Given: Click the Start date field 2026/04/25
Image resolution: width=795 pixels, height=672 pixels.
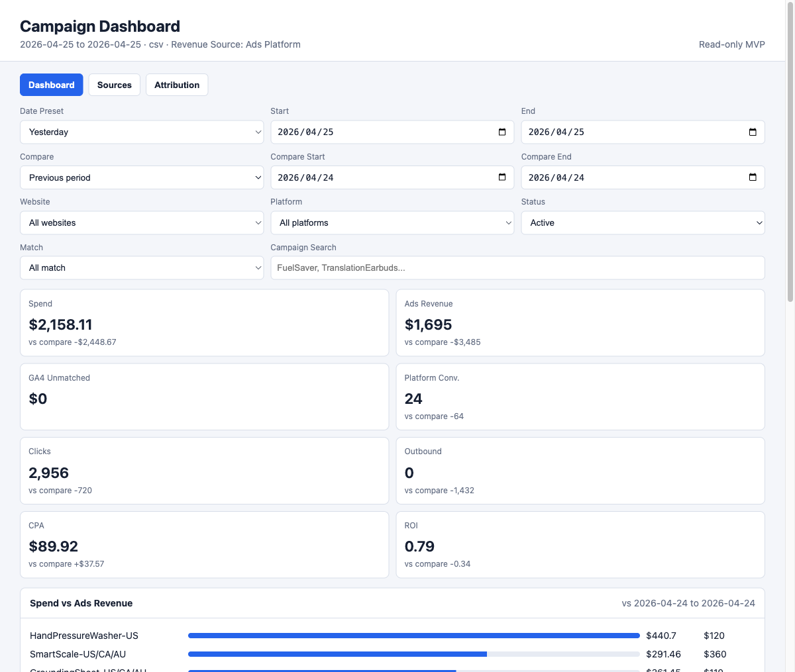Looking at the screenshot, I should 392,132.
